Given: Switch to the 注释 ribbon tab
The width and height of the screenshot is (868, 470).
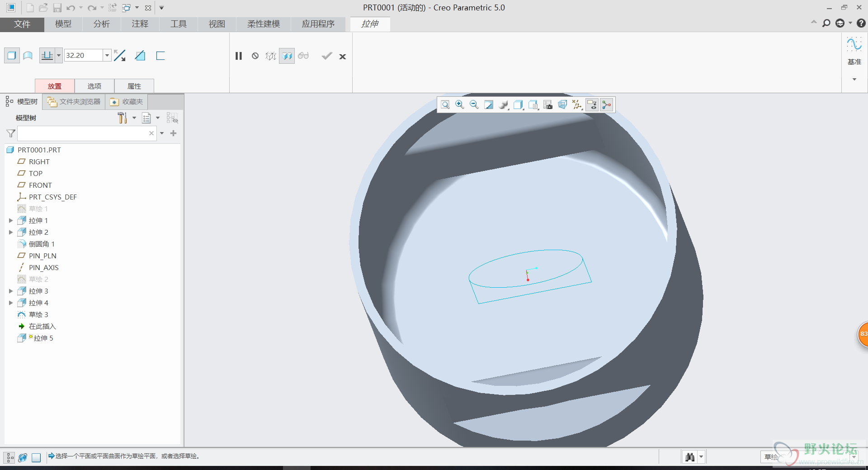Looking at the screenshot, I should pyautogui.click(x=140, y=24).
